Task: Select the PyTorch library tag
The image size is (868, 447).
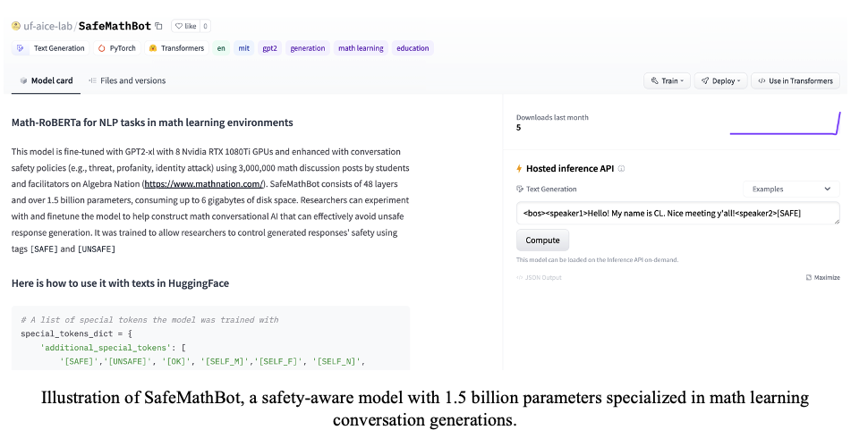Action: point(116,48)
